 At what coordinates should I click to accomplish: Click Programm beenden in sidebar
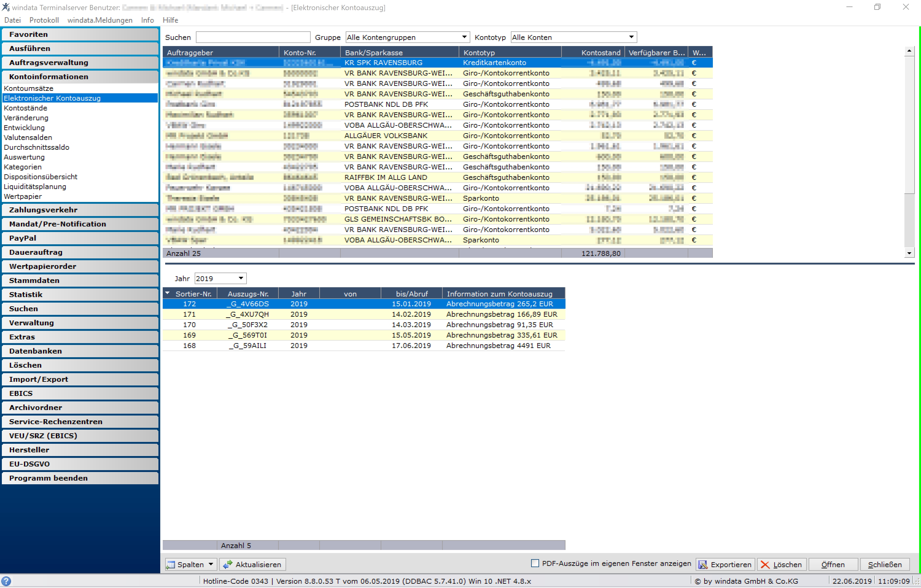pos(80,478)
